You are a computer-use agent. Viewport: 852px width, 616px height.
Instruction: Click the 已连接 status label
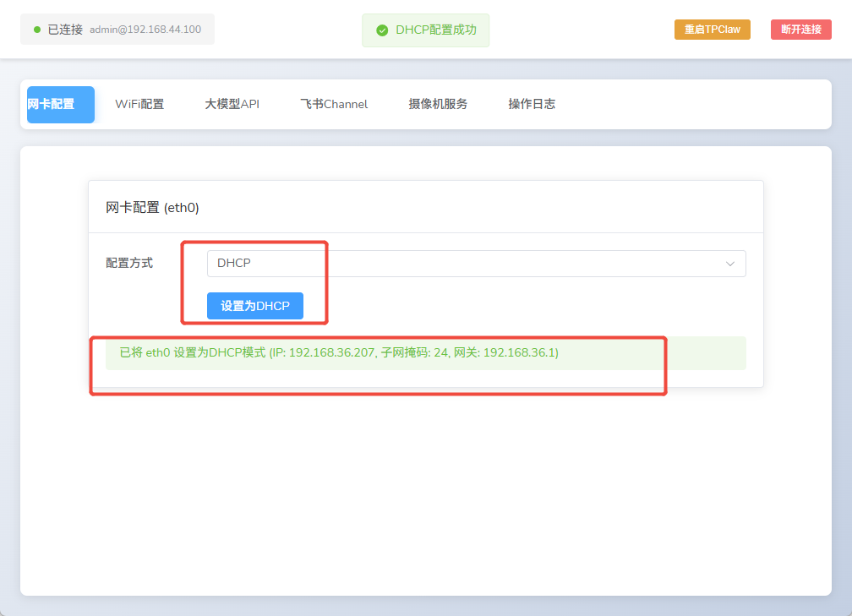click(x=65, y=30)
